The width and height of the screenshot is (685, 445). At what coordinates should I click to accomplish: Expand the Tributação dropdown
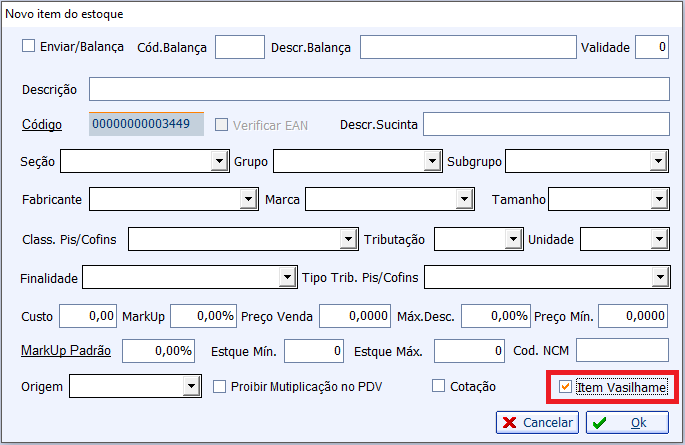coord(512,239)
